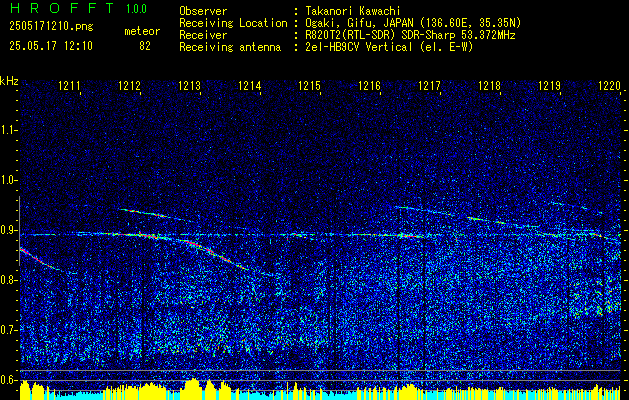The width and height of the screenshot is (629, 400).
Task: Click the 1219 time marker
Action: click(x=550, y=85)
